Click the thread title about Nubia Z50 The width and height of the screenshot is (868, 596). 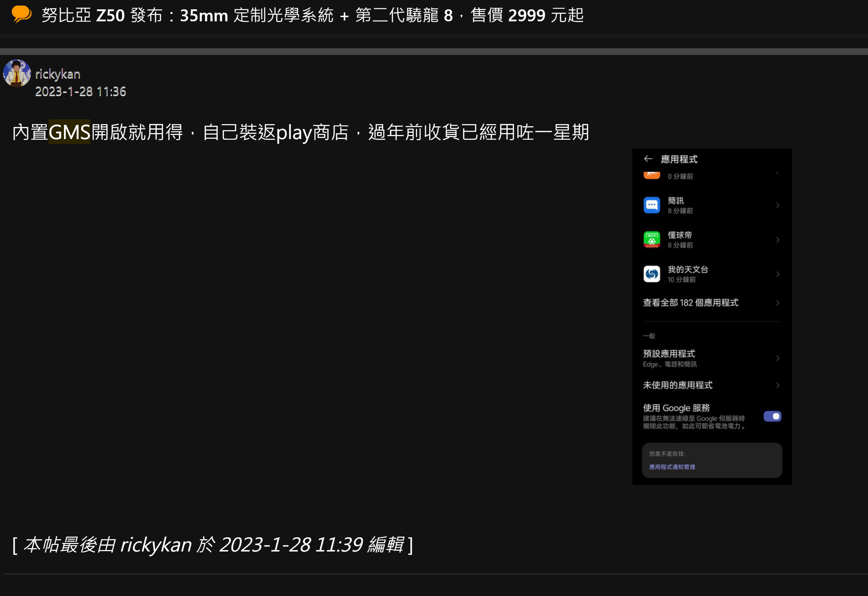click(312, 15)
